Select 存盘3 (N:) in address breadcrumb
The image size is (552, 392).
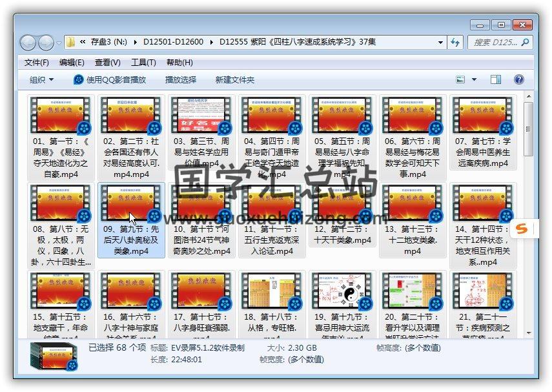(108, 42)
